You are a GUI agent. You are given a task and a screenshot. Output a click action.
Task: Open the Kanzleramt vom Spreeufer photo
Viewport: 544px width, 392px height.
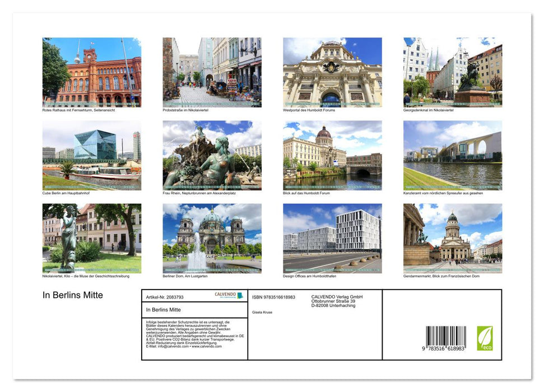[452, 155]
